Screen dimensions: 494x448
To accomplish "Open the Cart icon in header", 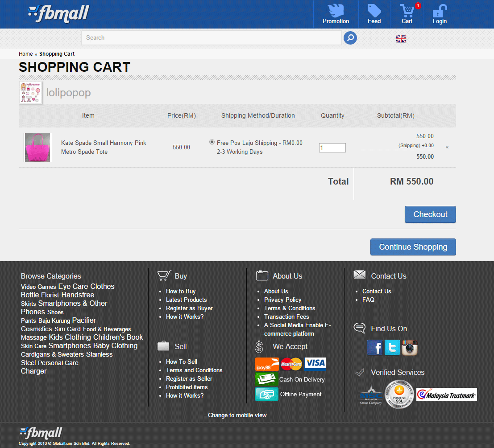I will coord(407,11).
